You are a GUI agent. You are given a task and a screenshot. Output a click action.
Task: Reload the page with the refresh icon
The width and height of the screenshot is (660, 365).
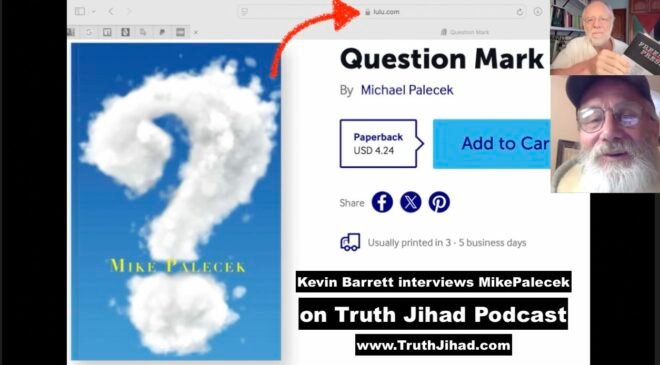pyautogui.click(x=520, y=12)
